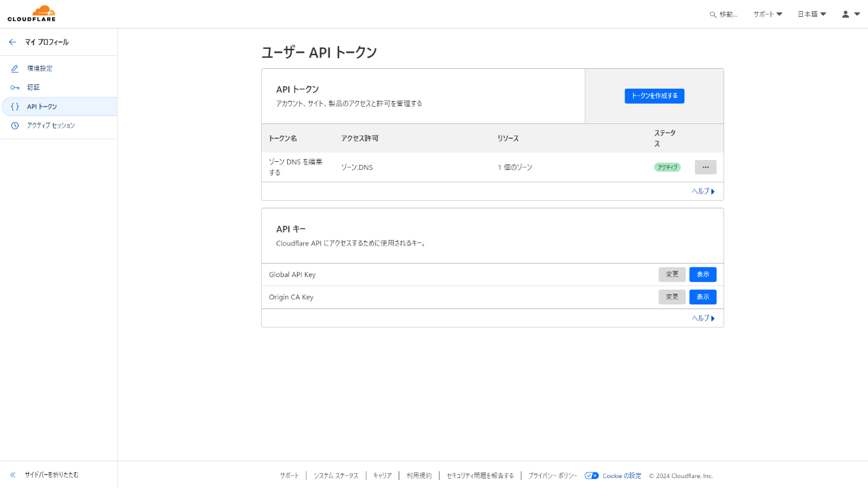Viewport: 868px width, 488px height.
Task: Click 表示 for Origin CA Key
Action: [x=702, y=297]
